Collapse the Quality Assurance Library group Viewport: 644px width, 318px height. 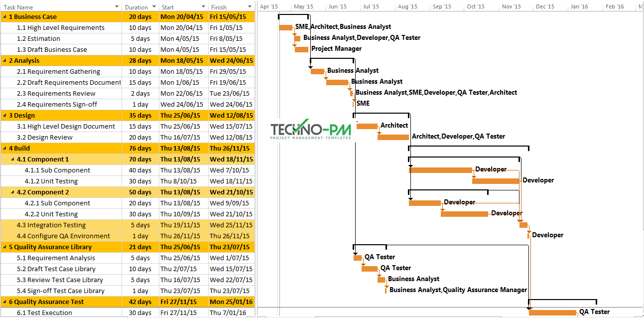(4, 247)
